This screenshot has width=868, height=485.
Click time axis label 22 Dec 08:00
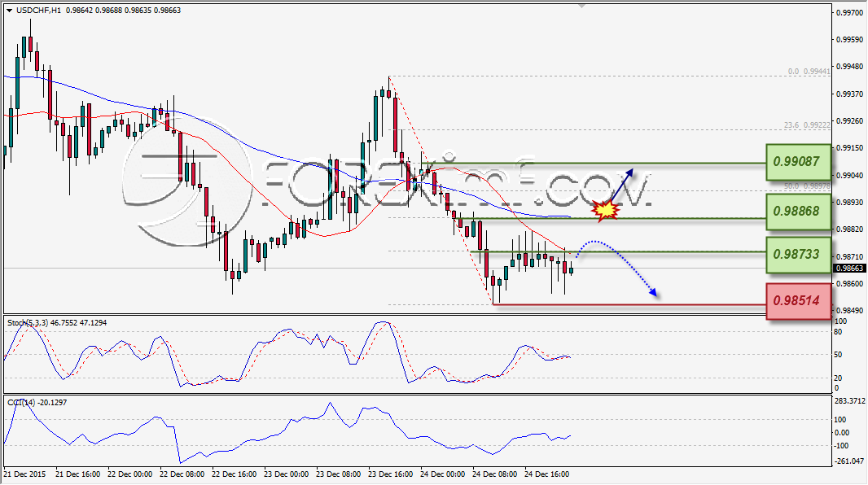click(x=182, y=474)
